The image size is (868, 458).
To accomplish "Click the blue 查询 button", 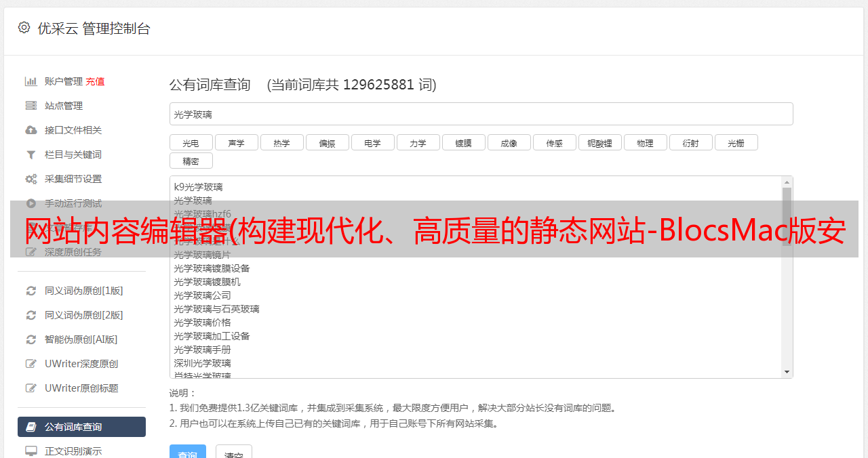I will [x=187, y=452].
